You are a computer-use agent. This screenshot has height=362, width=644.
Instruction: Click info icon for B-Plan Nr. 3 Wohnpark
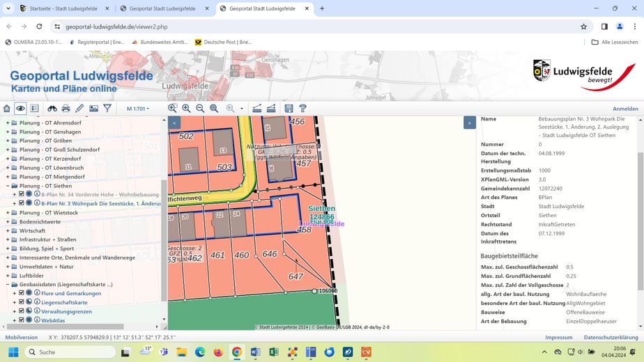[37, 203]
